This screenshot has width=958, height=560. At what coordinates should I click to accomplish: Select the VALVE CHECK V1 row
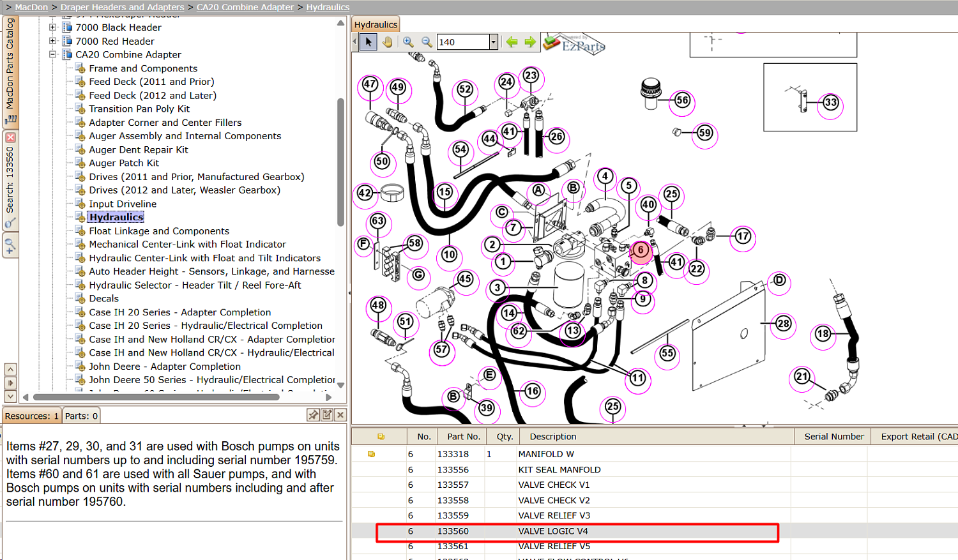[655, 485]
